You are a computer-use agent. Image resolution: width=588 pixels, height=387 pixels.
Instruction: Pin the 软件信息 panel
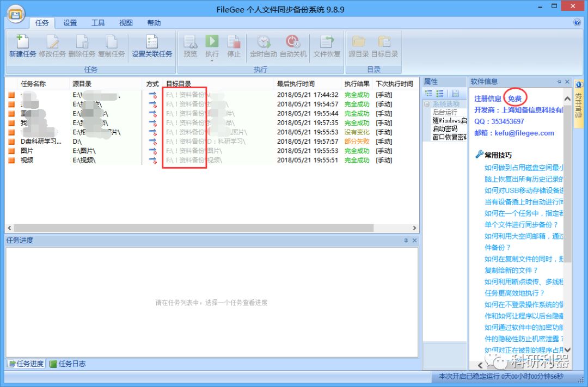pyautogui.click(x=559, y=82)
